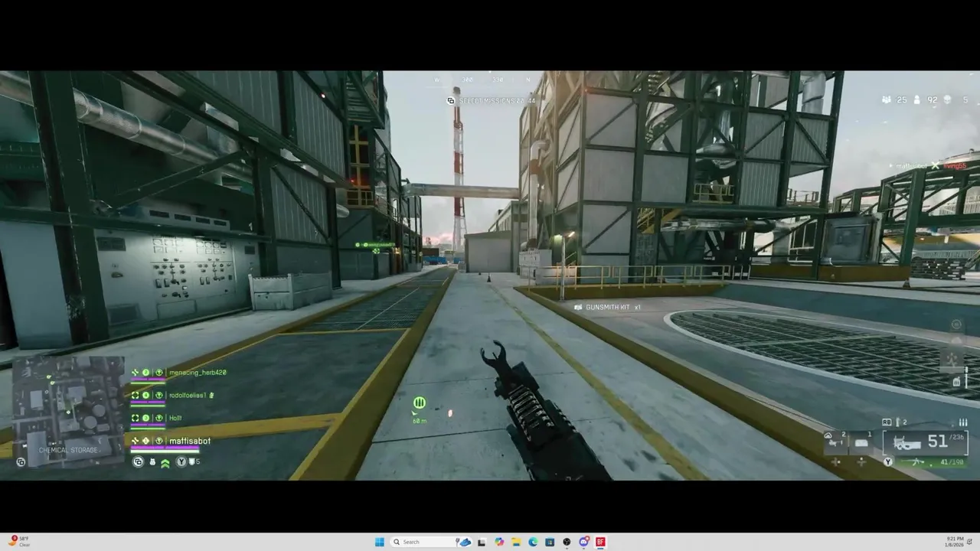The height and width of the screenshot is (551, 980).
Task: Click the teammate marker by the left building
Action: [x=375, y=247]
